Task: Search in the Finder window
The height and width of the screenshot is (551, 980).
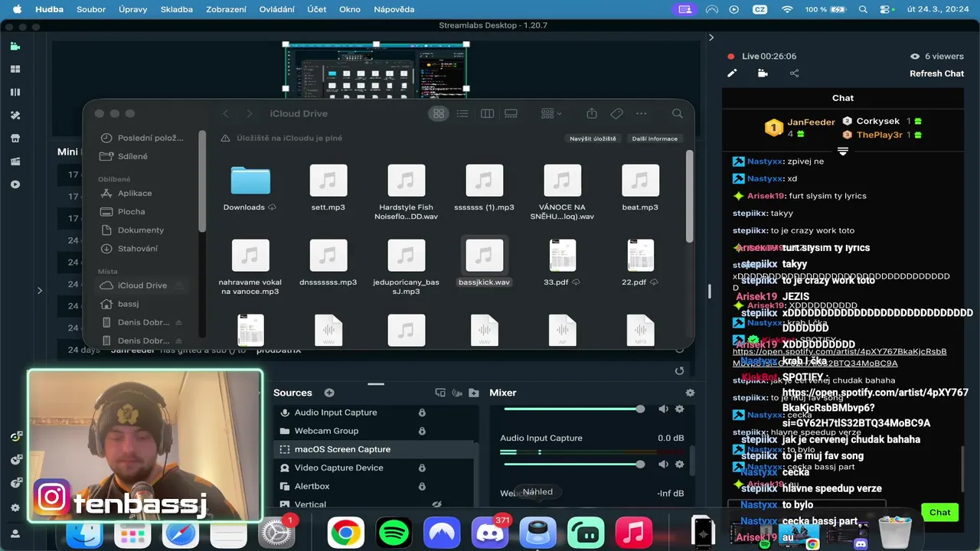Action: pyautogui.click(x=678, y=113)
